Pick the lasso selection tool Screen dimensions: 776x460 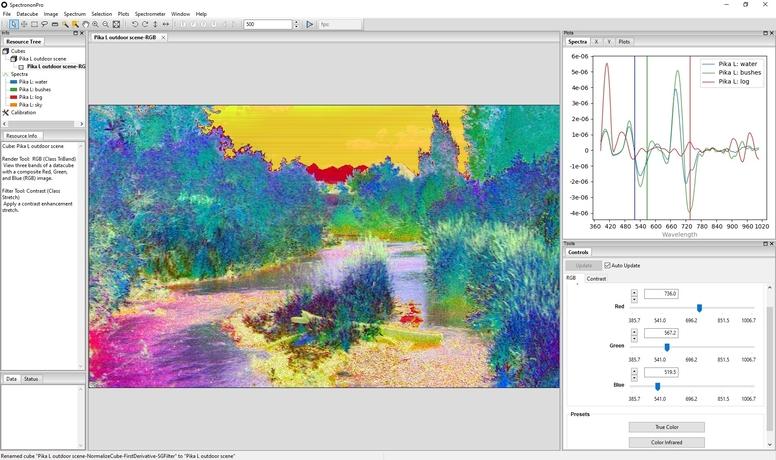[x=44, y=24]
